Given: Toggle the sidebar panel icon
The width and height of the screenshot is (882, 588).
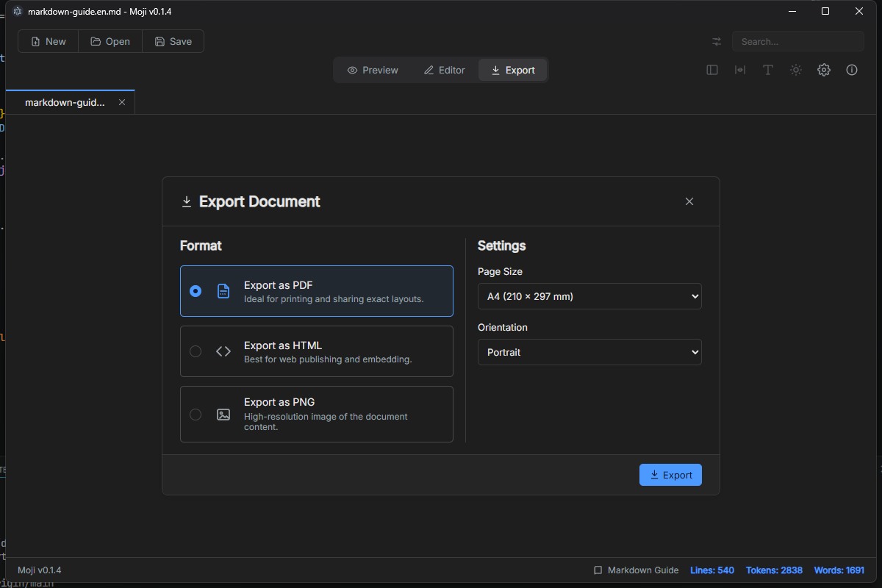Looking at the screenshot, I should click(x=712, y=70).
